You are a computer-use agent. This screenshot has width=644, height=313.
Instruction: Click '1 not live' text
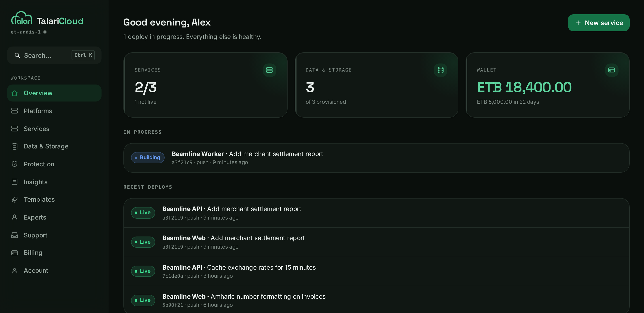click(x=146, y=102)
